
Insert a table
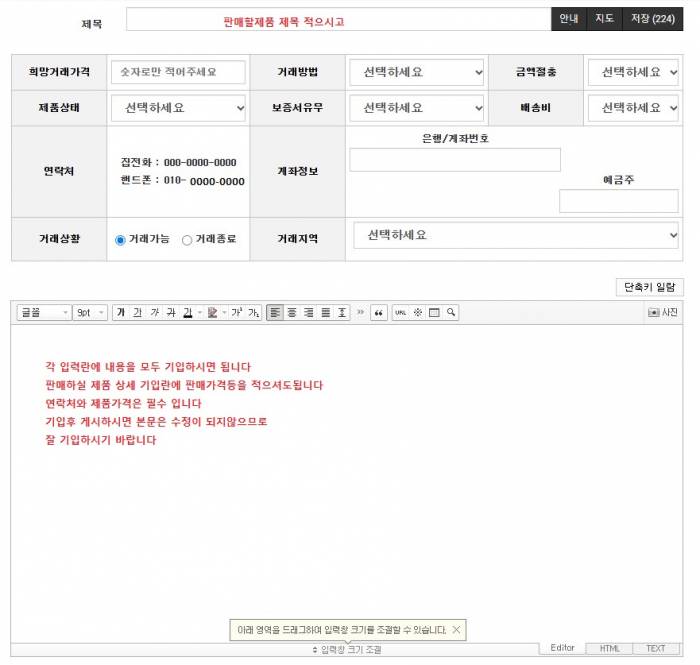tap(434, 312)
